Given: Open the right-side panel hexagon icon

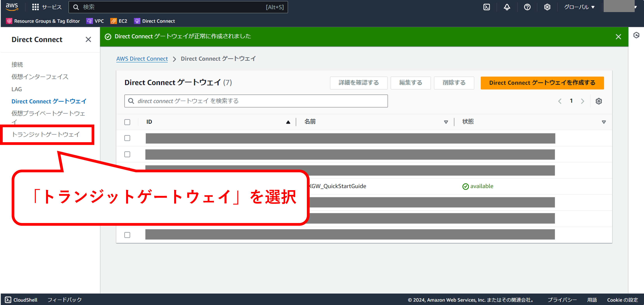Looking at the screenshot, I should point(636,35).
